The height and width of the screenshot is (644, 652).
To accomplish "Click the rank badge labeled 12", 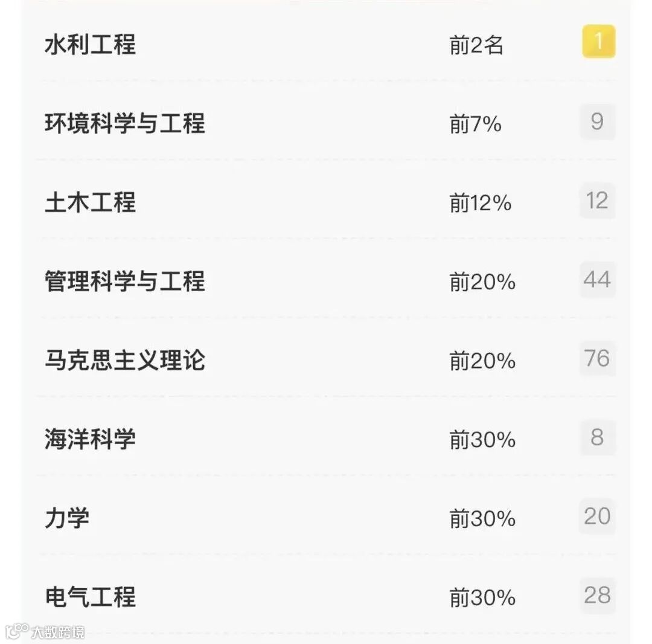I will point(598,202).
